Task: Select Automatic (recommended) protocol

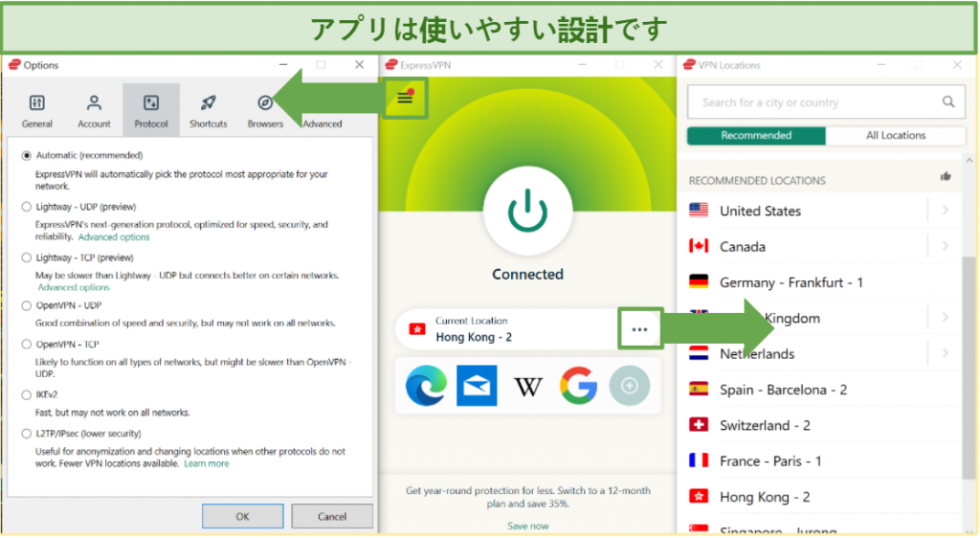Action: pos(26,156)
